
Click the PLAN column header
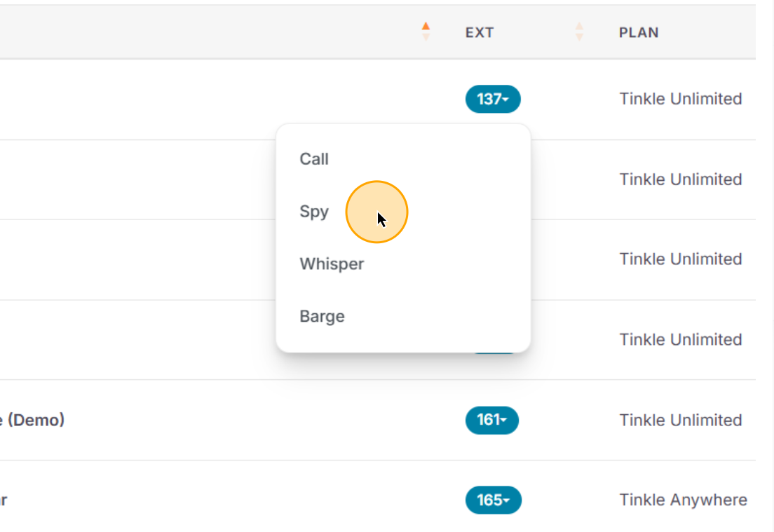(639, 32)
